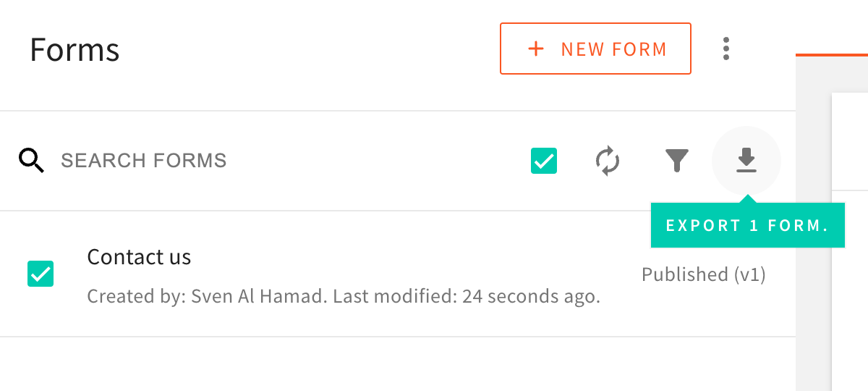Click the magnifying glass search icon

click(x=32, y=160)
